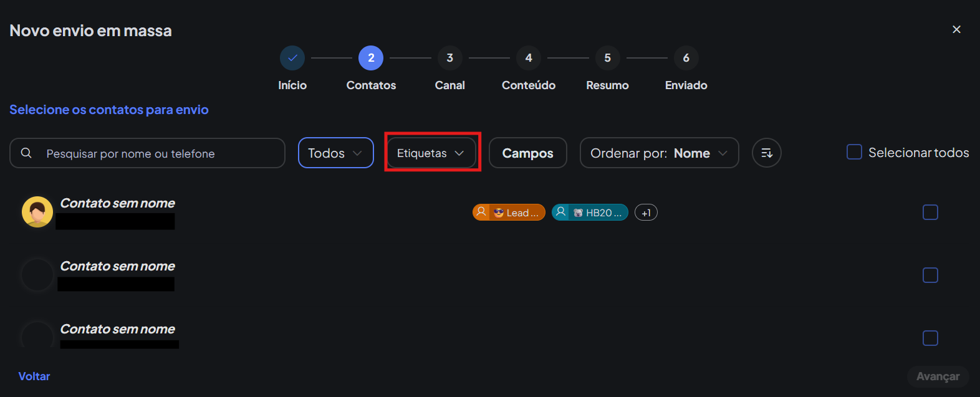Tick the third contact's checkbox
Screen dimensions: 980x397
930,338
